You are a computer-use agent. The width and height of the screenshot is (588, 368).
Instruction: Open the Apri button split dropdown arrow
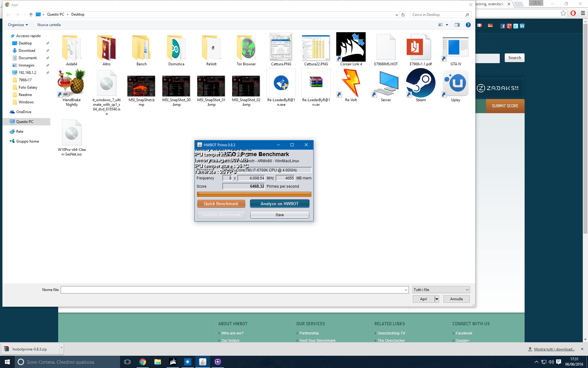pyautogui.click(x=437, y=299)
